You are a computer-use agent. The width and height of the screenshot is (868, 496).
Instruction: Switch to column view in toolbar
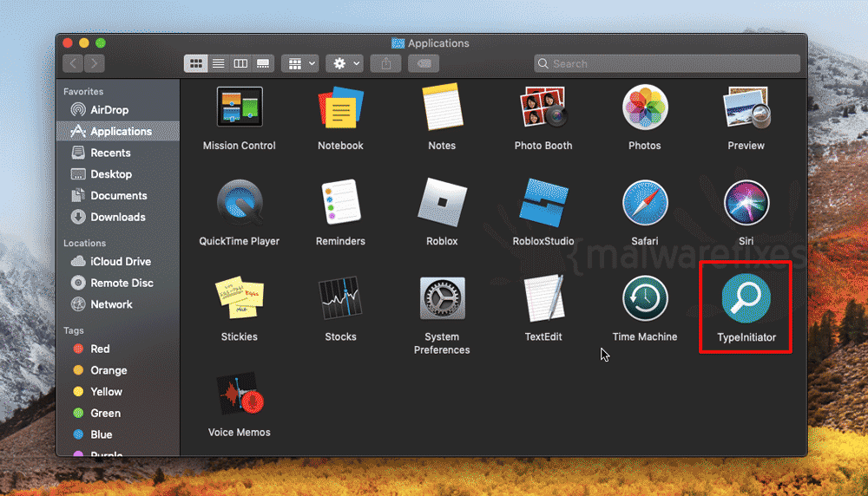240,63
